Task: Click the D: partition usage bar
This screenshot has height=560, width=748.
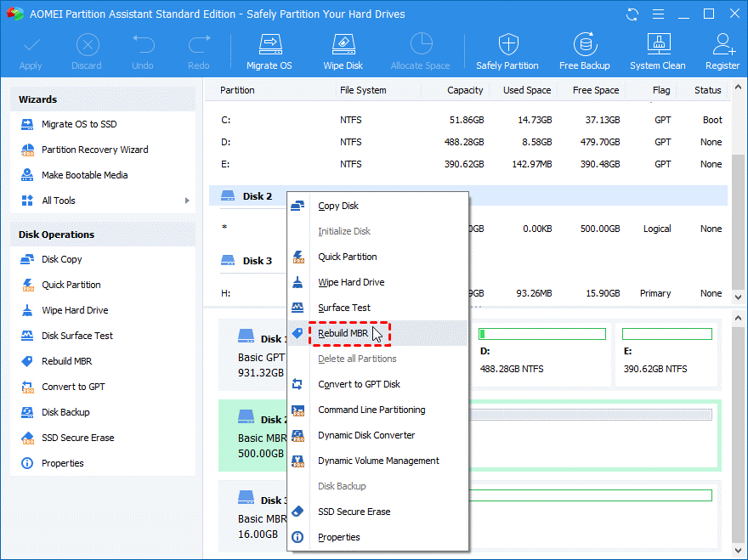Action: tap(541, 334)
